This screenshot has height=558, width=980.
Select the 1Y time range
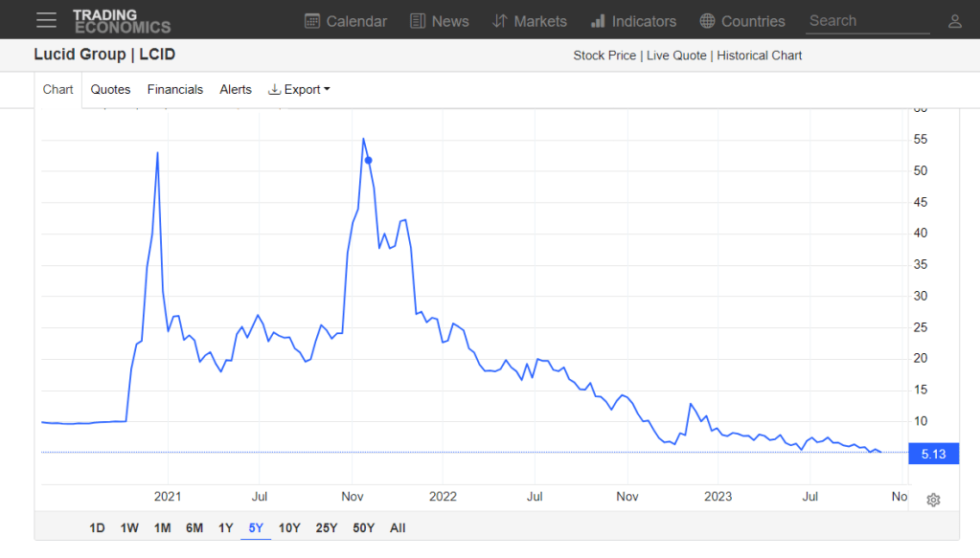point(225,527)
